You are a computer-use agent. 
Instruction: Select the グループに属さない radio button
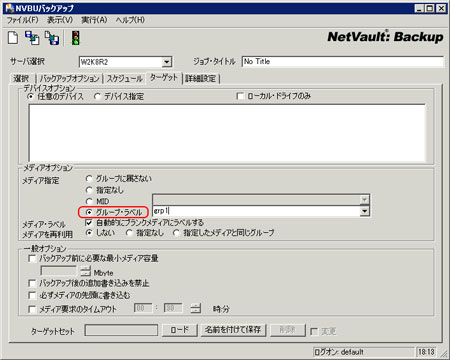tap(89, 179)
